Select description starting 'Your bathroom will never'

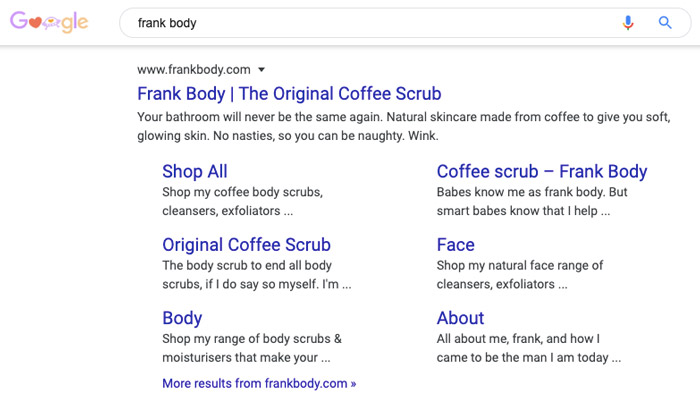(404, 126)
